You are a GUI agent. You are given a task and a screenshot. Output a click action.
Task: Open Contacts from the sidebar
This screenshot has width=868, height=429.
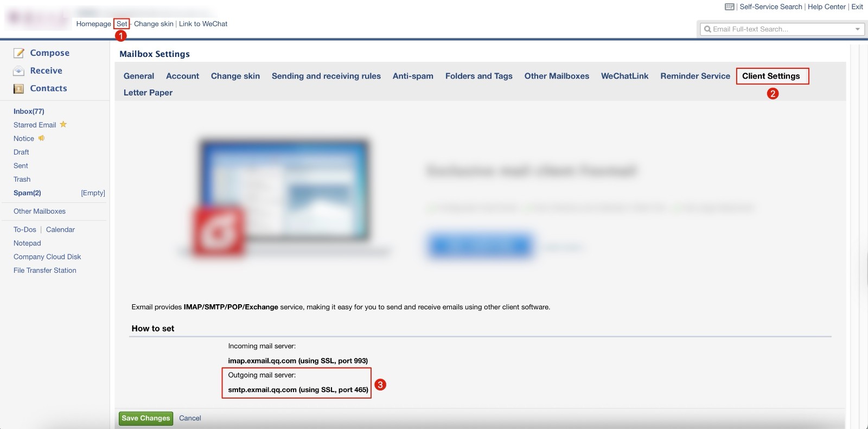click(x=48, y=88)
